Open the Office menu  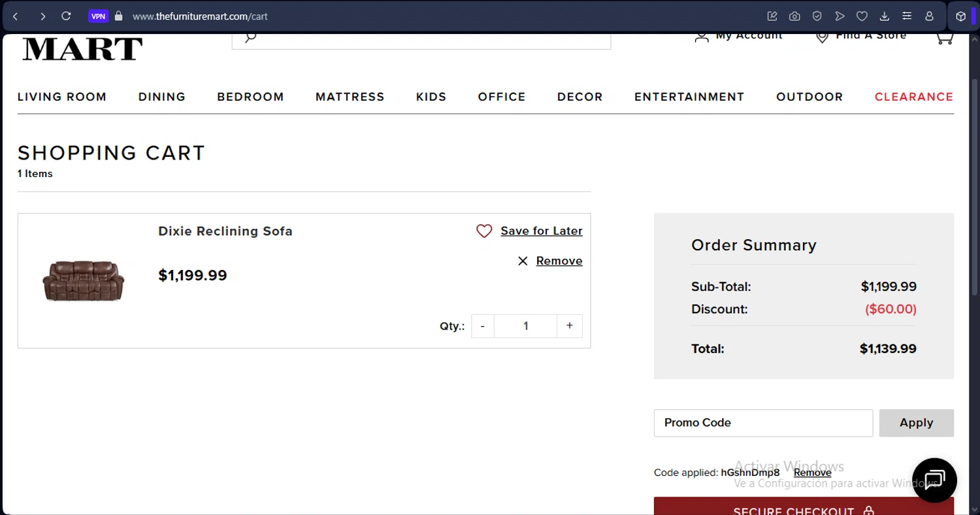[x=502, y=97]
